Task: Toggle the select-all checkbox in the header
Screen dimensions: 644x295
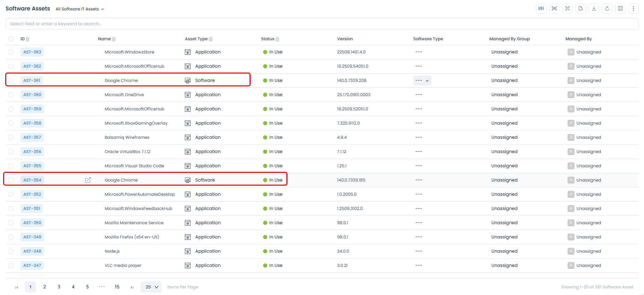Action: pyautogui.click(x=11, y=39)
